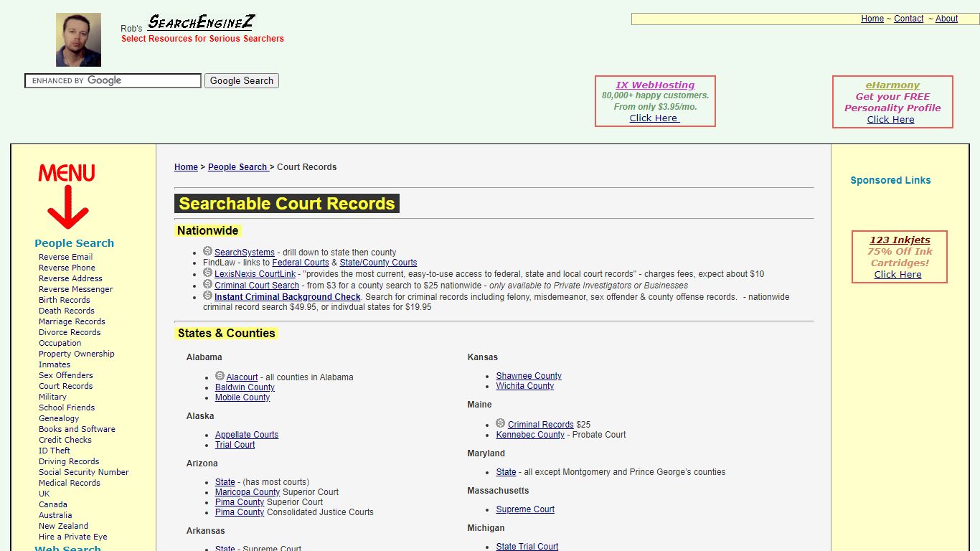Open the IX WebHosting ad title
The height and width of the screenshot is (551, 980).
655,85
